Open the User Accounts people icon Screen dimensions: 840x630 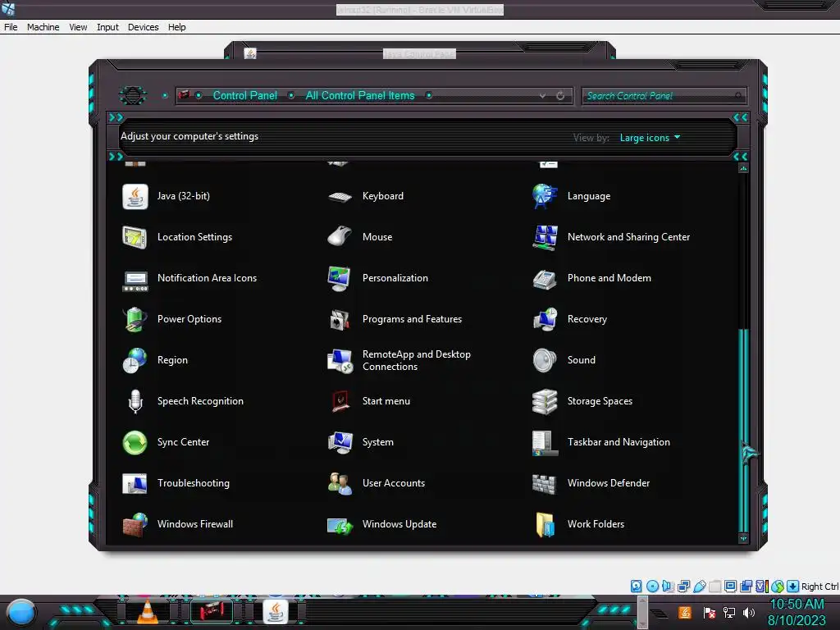point(340,484)
